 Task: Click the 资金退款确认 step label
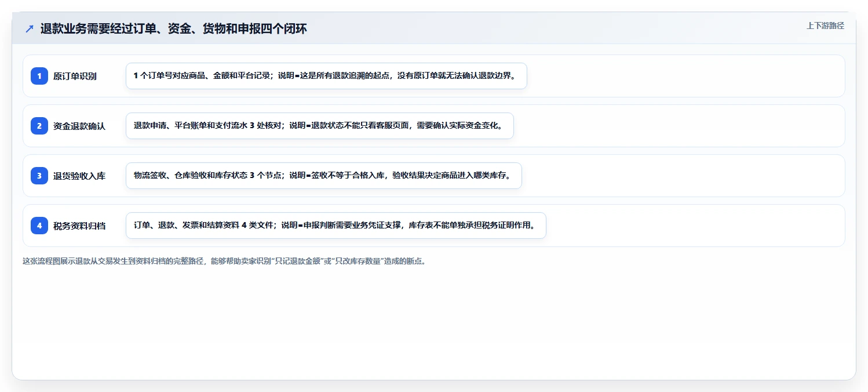click(x=79, y=126)
